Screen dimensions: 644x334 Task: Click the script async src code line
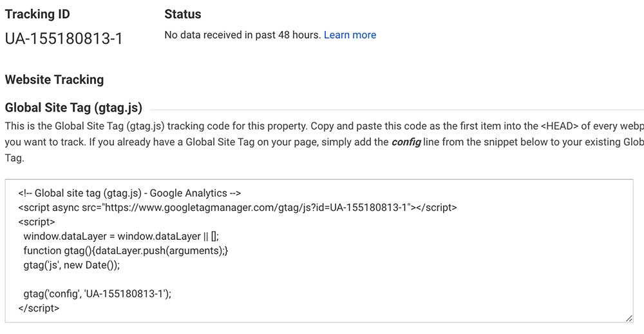pos(238,207)
